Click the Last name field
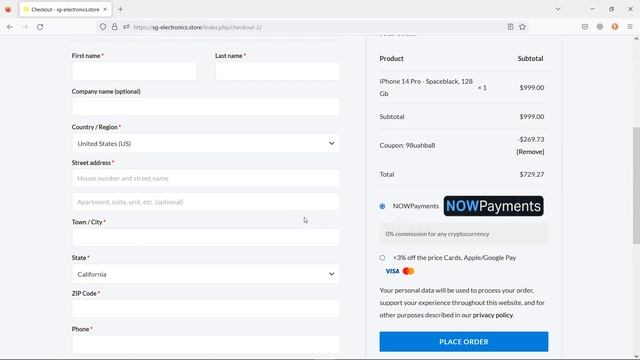 277,71
